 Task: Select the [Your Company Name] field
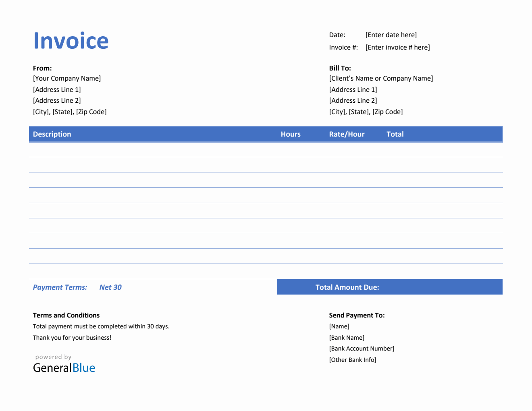point(66,78)
